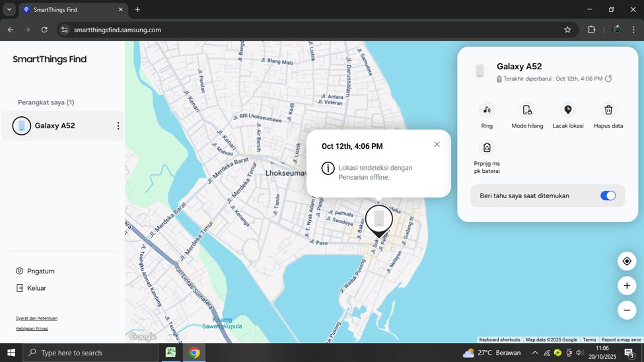Open the weather widget 27°C Berawan
Image resolution: width=644 pixels, height=362 pixels.
pos(491,353)
